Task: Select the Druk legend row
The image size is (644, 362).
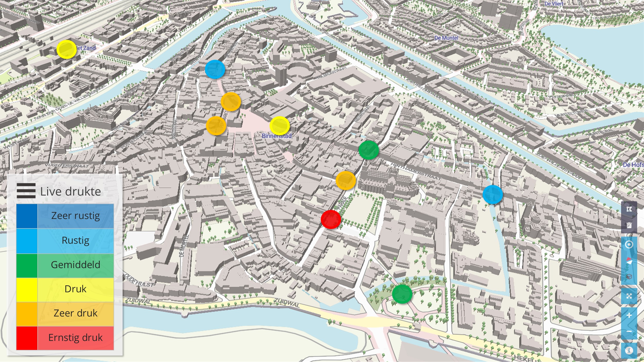Action: coord(75,289)
